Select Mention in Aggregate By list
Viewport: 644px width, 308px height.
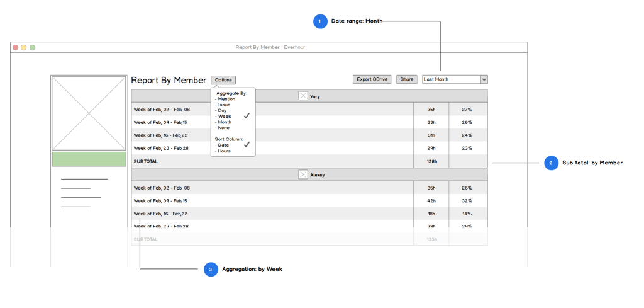226,99
